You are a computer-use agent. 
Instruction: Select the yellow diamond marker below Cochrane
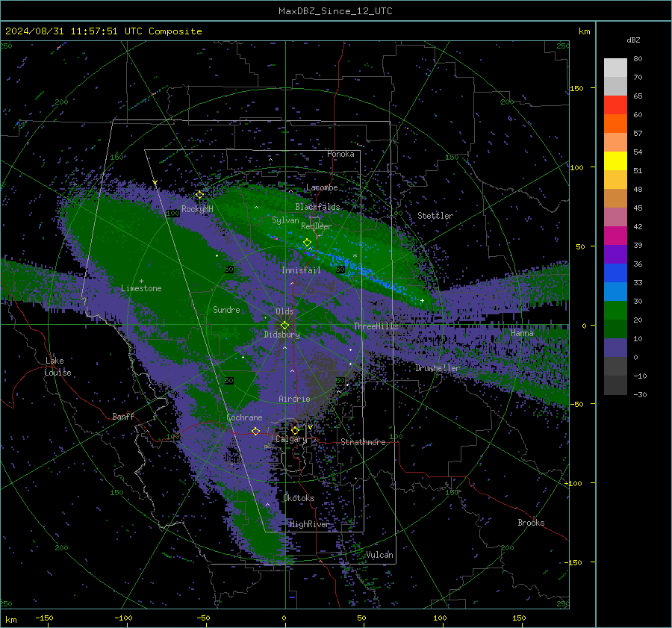255,431
